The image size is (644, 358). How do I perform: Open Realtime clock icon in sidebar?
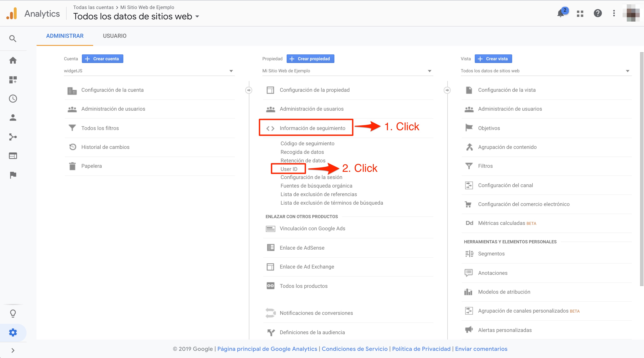[13, 98]
